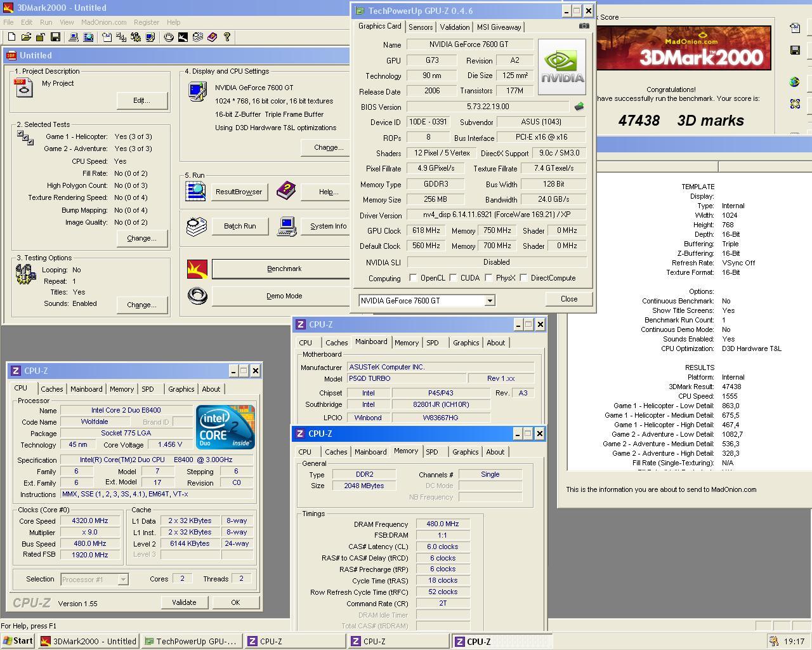Click the purple help book icon in Run section
Image resolution: width=812 pixels, height=650 pixels.
click(x=286, y=190)
